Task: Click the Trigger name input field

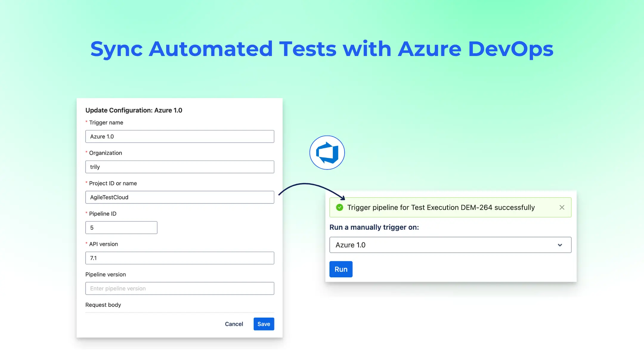Action: pos(180,136)
